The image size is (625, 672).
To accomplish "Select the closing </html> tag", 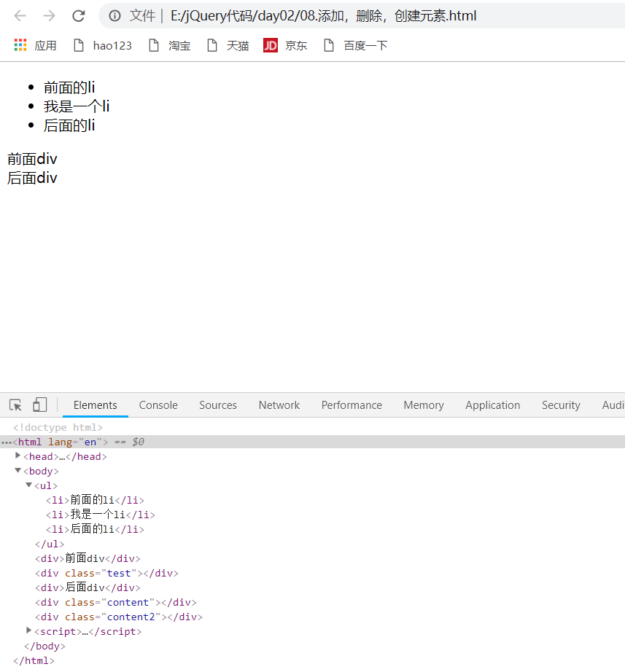I will (34, 660).
